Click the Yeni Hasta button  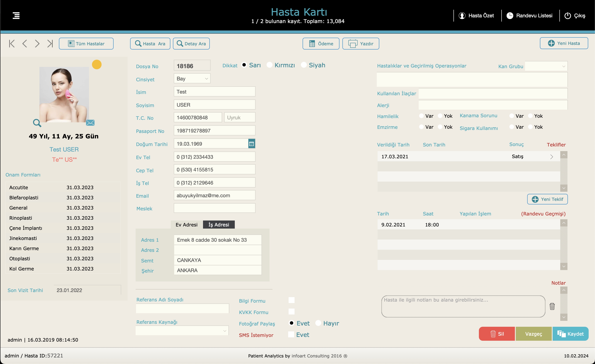(564, 43)
